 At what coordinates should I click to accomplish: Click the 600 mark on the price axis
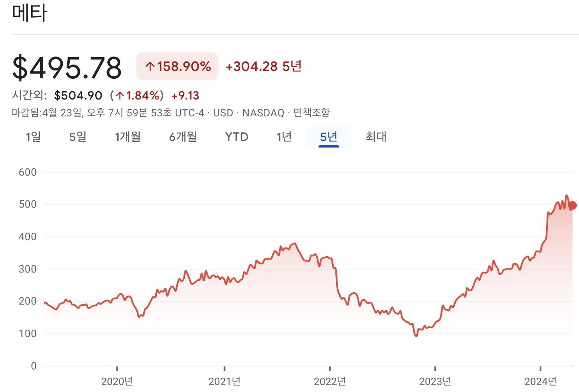point(27,172)
